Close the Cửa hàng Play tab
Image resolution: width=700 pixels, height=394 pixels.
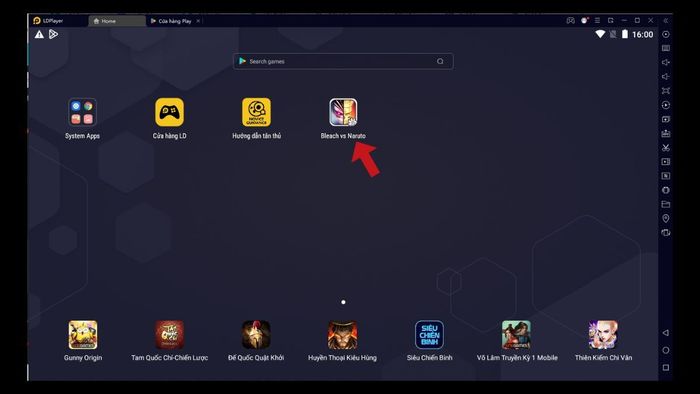pyautogui.click(x=198, y=21)
